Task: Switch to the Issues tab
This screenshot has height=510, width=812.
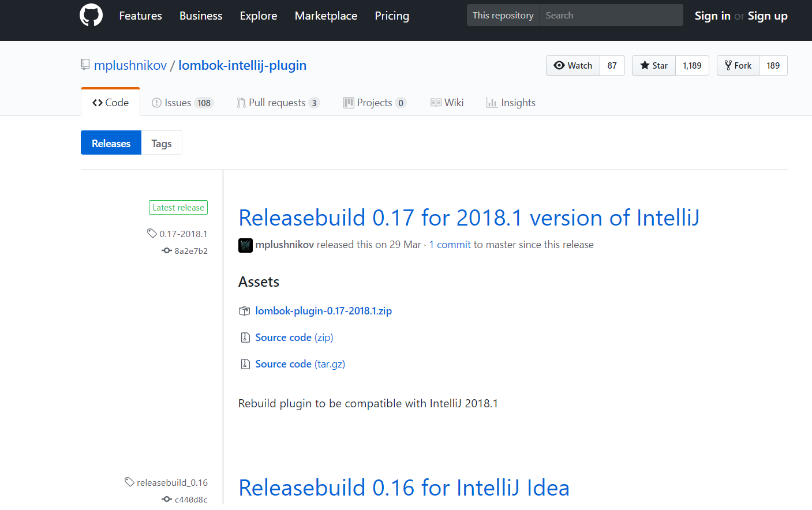Action: tap(182, 103)
